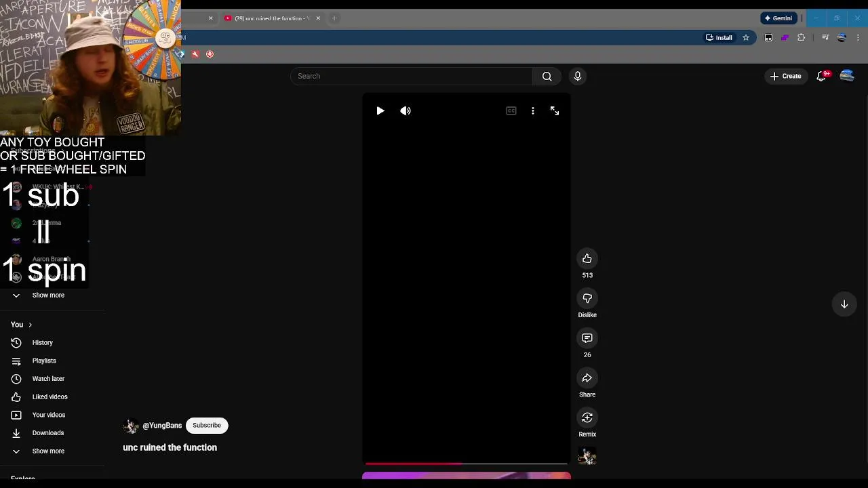
Task: Remix this Short
Action: point(587,418)
